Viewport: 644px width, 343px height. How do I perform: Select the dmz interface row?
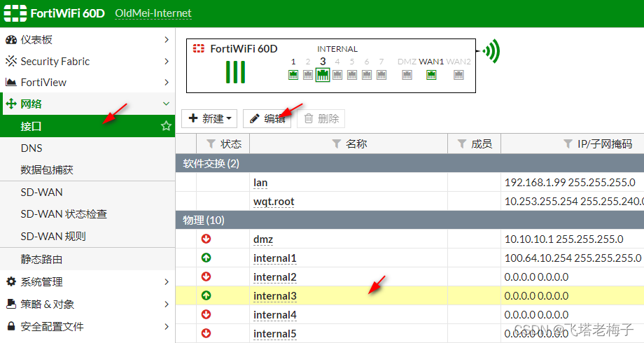click(410, 239)
